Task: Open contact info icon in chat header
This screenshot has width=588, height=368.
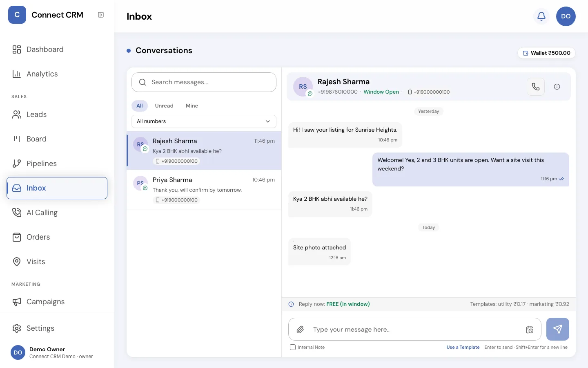Action: click(x=557, y=87)
